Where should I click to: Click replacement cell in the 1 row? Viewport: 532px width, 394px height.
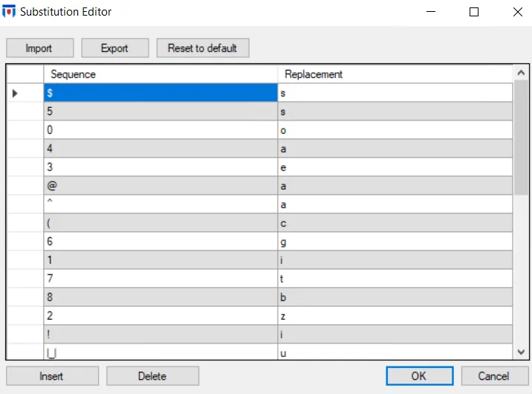coord(395,260)
